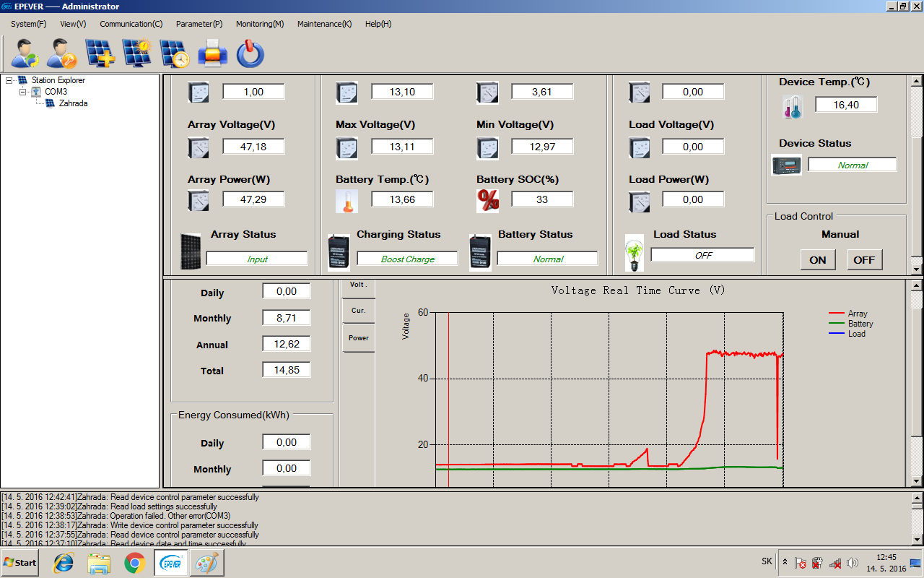
Task: Click the add station solar panel icon
Action: pyautogui.click(x=100, y=53)
